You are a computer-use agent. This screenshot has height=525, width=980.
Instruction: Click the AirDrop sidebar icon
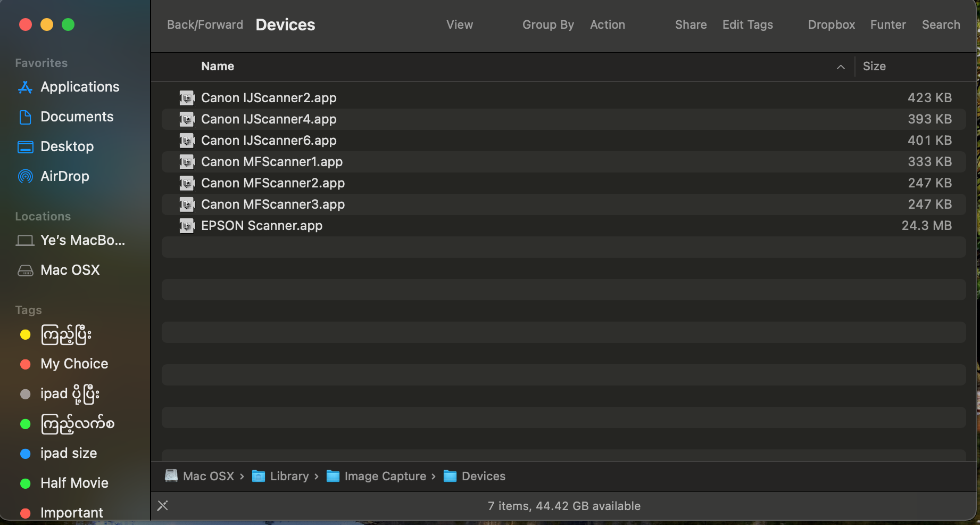click(25, 176)
